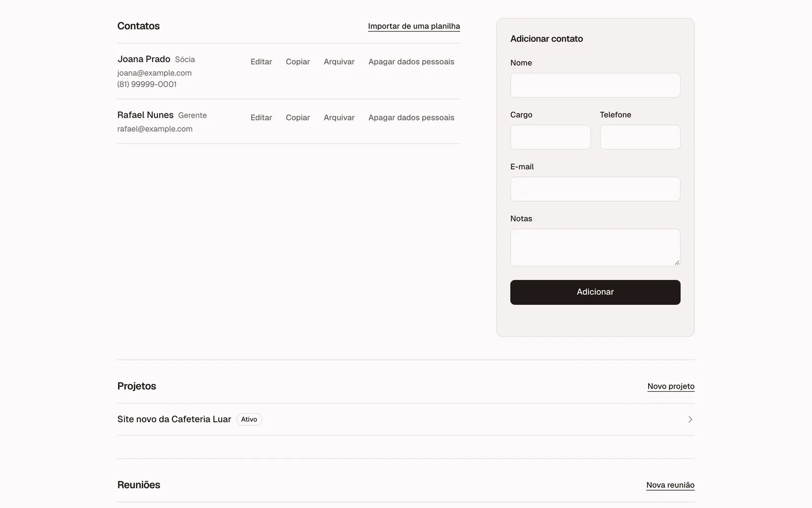The height and width of the screenshot is (508, 812).
Task: Click the rafael@example.com email text
Action: [155, 129]
